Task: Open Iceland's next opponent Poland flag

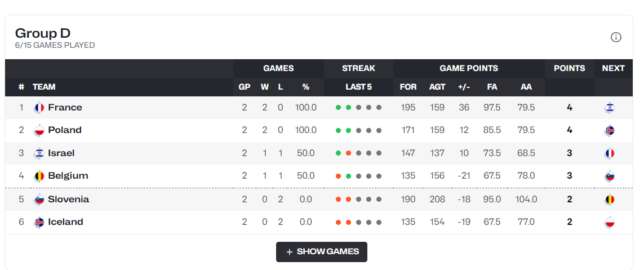Action: [610, 222]
